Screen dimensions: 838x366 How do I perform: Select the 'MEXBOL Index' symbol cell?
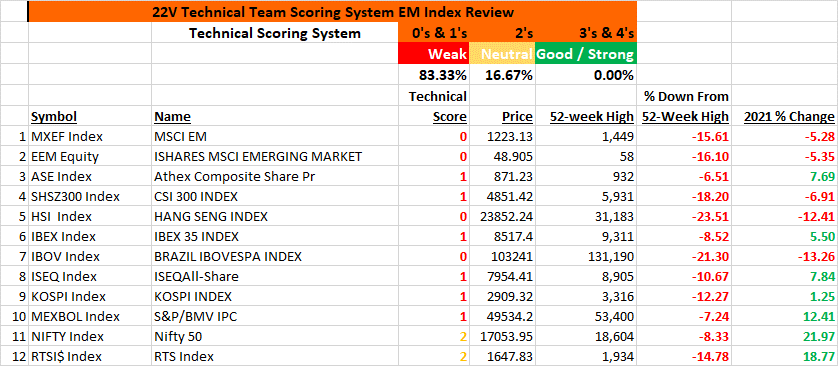90,317
